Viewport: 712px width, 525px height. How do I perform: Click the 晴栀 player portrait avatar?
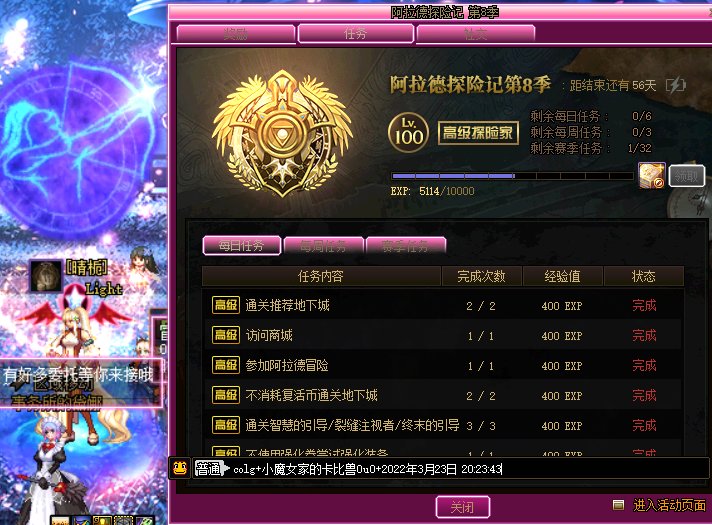[x=46, y=276]
